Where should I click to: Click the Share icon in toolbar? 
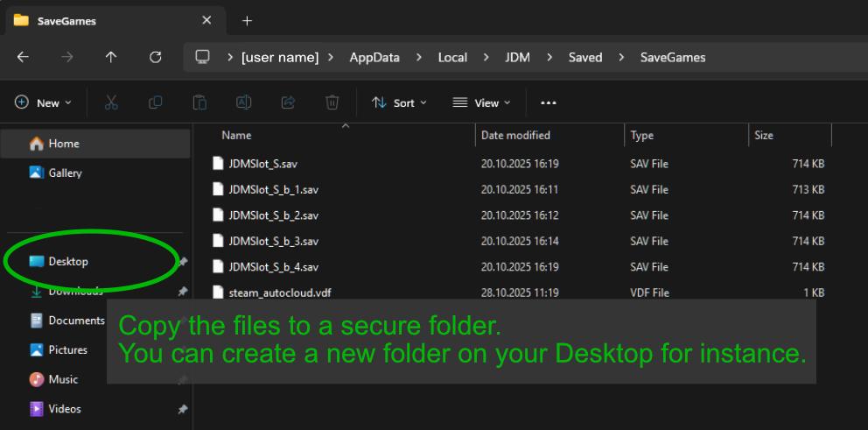tap(288, 102)
